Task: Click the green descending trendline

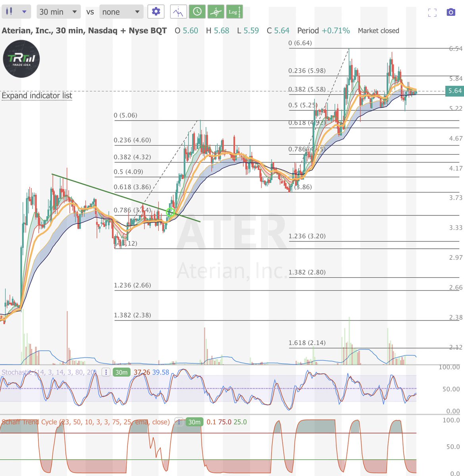Action: tap(126, 198)
